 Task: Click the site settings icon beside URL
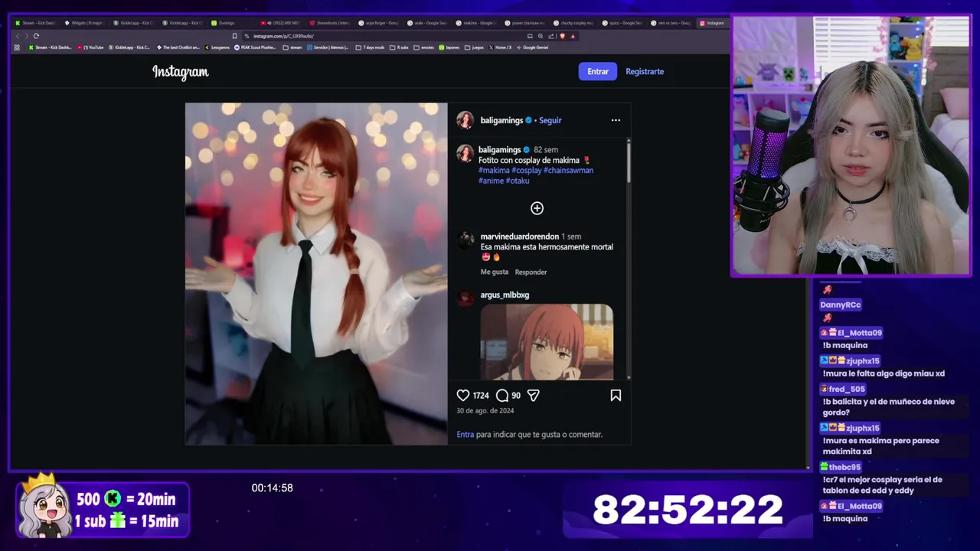point(247,36)
